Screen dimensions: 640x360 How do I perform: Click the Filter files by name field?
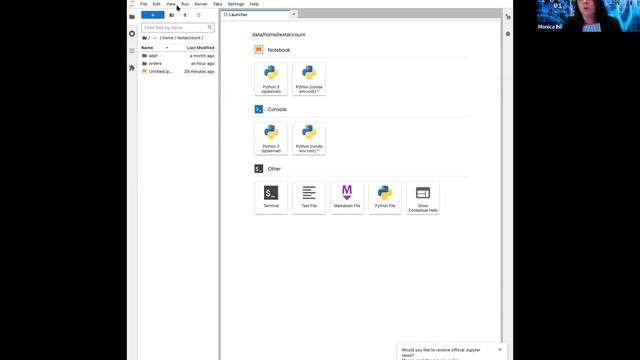178,27
